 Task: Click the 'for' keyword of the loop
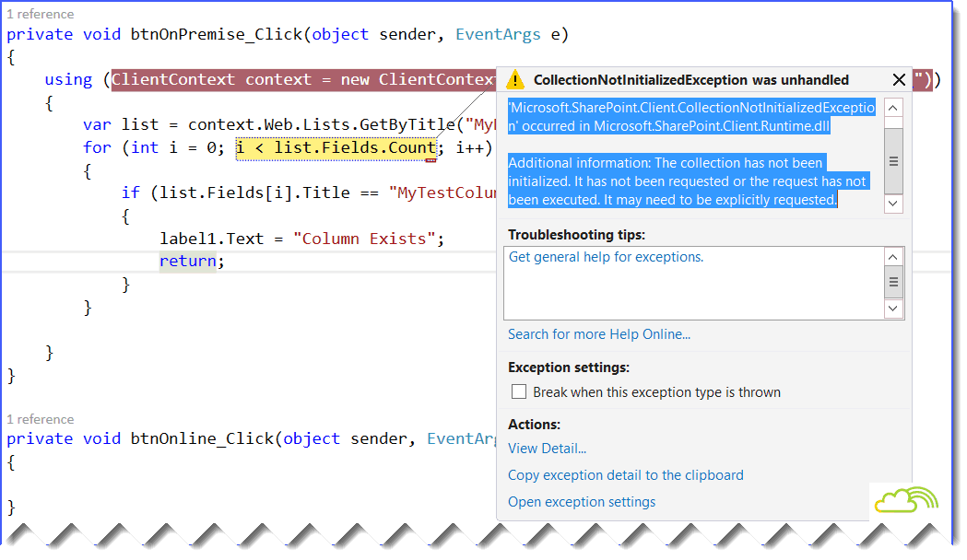tap(98, 148)
